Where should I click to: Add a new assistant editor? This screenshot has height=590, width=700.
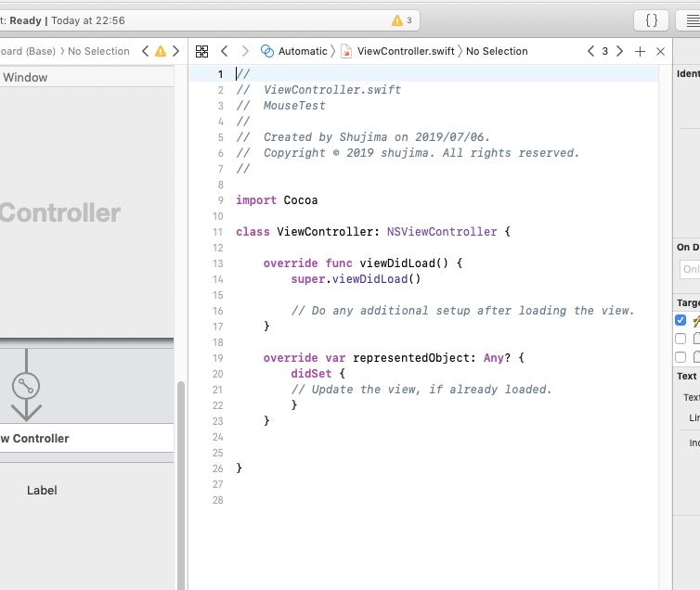[x=640, y=52]
